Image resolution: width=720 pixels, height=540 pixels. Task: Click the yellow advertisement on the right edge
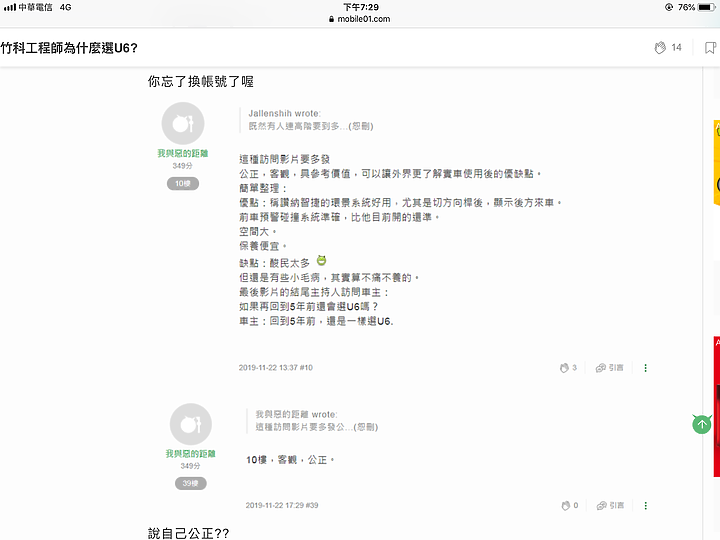(717, 162)
